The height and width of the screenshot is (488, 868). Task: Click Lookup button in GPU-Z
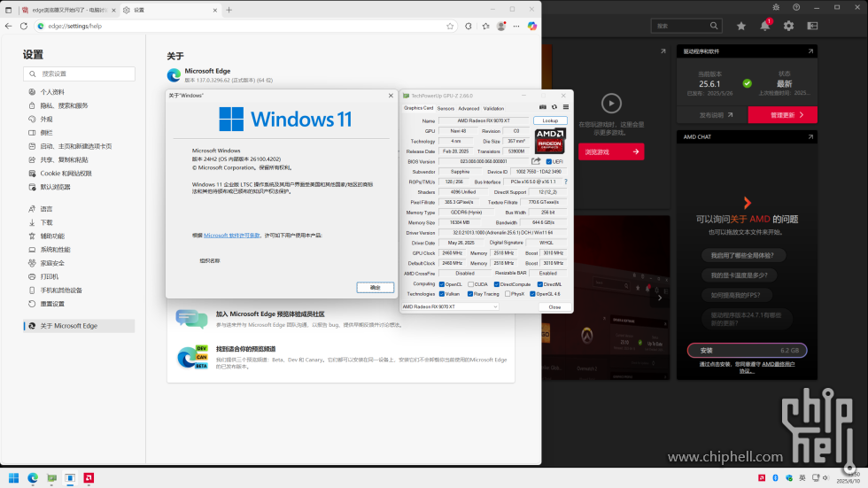tap(550, 120)
